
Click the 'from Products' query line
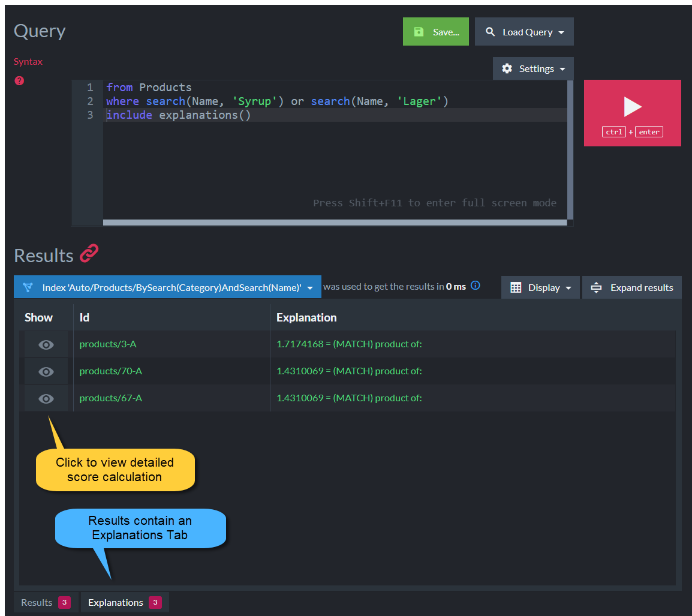pos(149,88)
